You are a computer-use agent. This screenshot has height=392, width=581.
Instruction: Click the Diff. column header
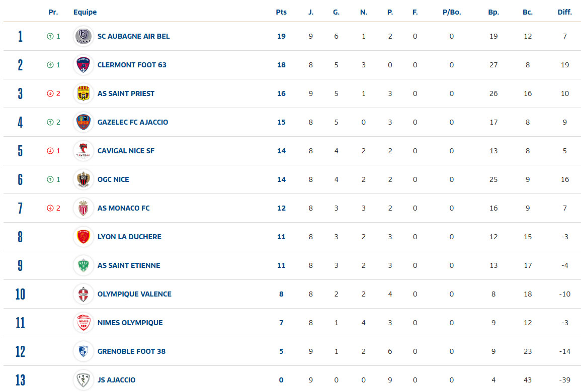pyautogui.click(x=565, y=12)
